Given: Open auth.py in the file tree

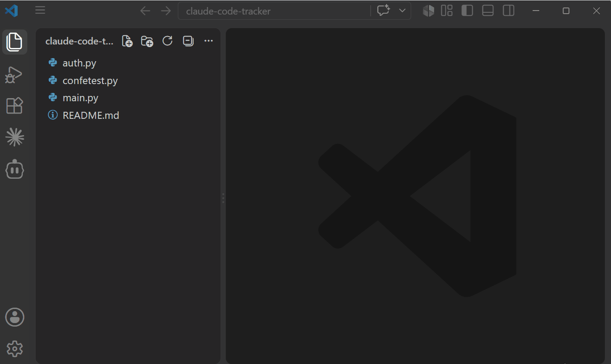Looking at the screenshot, I should pyautogui.click(x=128, y=63).
